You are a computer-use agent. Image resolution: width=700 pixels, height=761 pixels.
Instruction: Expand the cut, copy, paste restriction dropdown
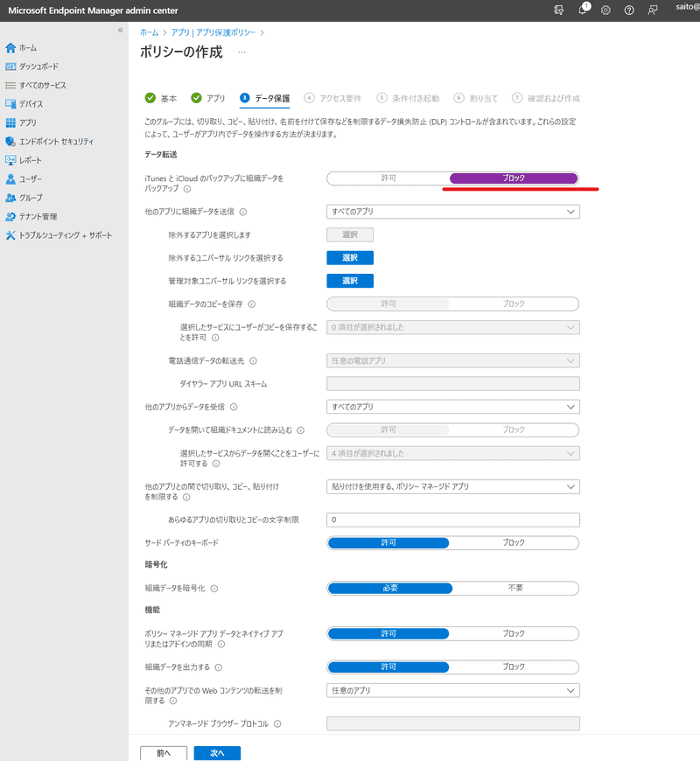(x=452, y=485)
